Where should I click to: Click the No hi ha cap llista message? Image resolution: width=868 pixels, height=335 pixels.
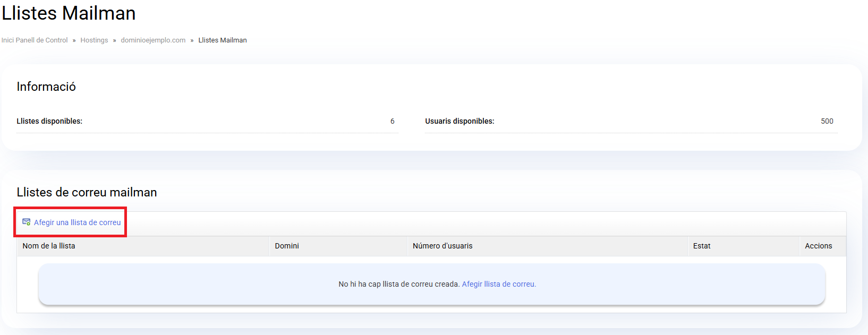click(399, 284)
